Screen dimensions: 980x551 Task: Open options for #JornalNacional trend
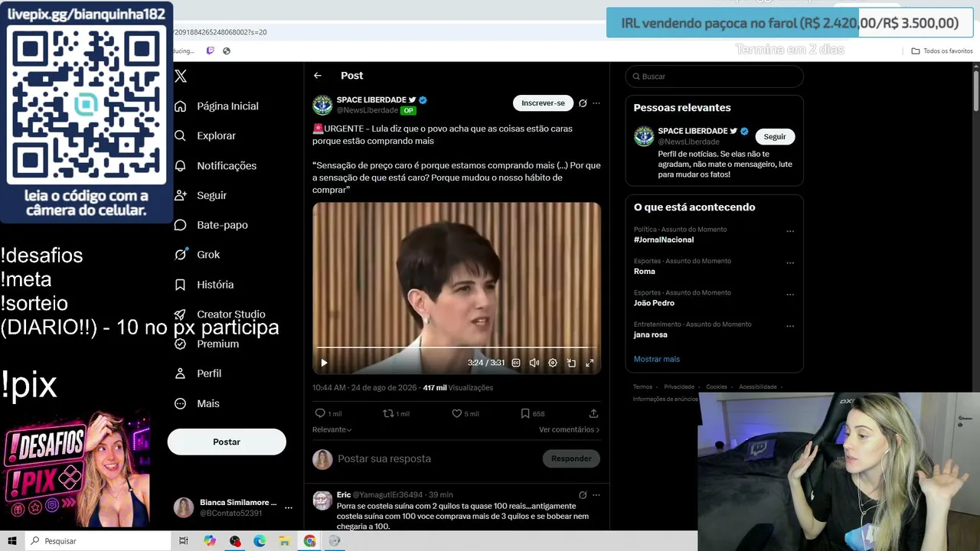(x=790, y=231)
